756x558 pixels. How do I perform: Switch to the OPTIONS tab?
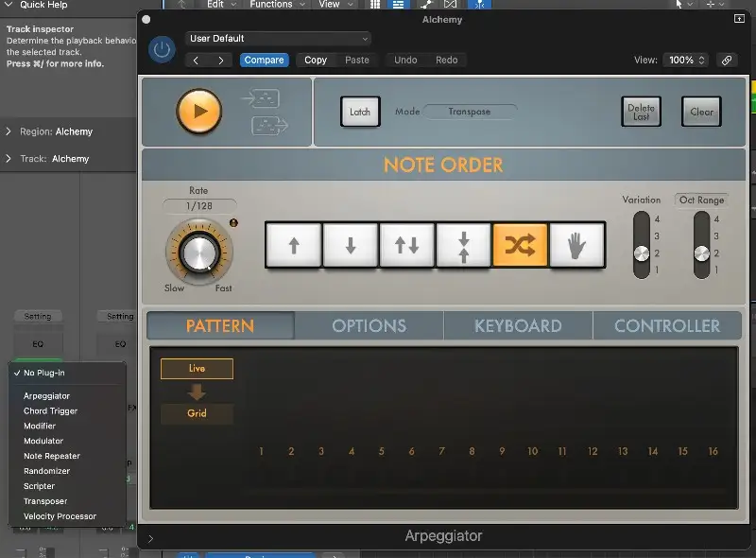click(x=369, y=325)
